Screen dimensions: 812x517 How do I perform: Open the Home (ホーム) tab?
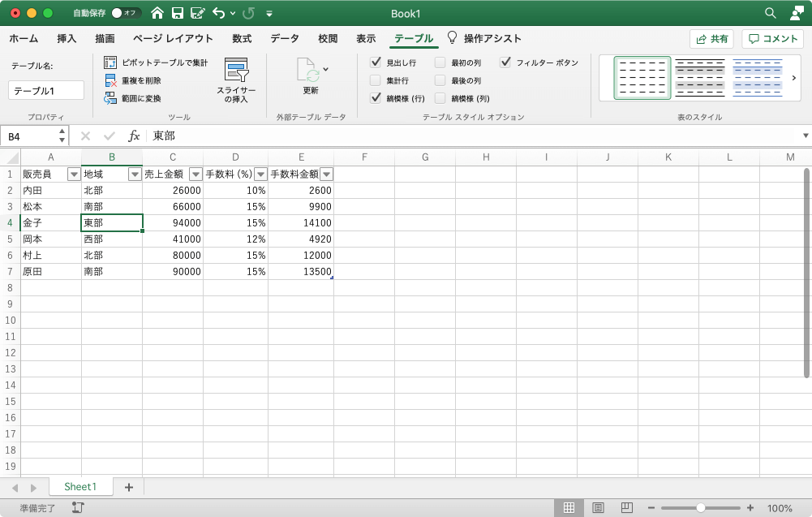point(24,38)
